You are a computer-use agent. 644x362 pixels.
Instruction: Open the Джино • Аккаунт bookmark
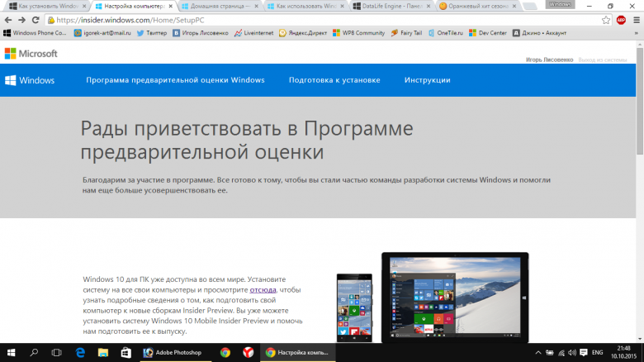click(x=540, y=33)
